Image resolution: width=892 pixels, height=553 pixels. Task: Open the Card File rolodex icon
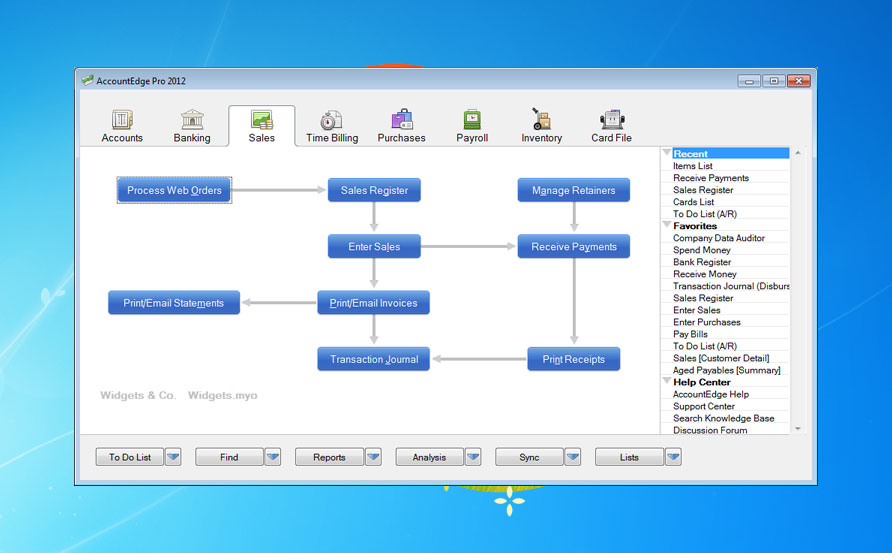coord(612,119)
